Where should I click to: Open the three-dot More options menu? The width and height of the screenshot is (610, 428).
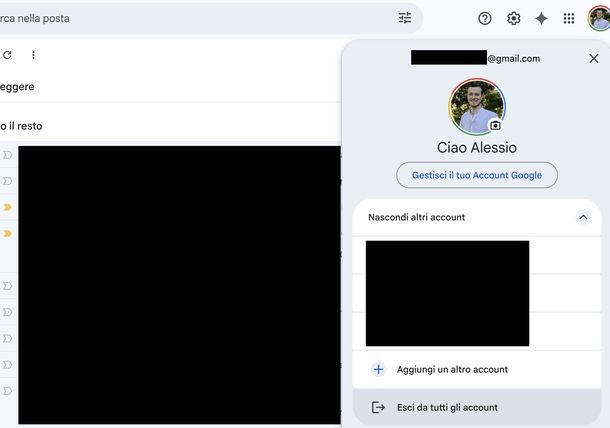tap(33, 55)
